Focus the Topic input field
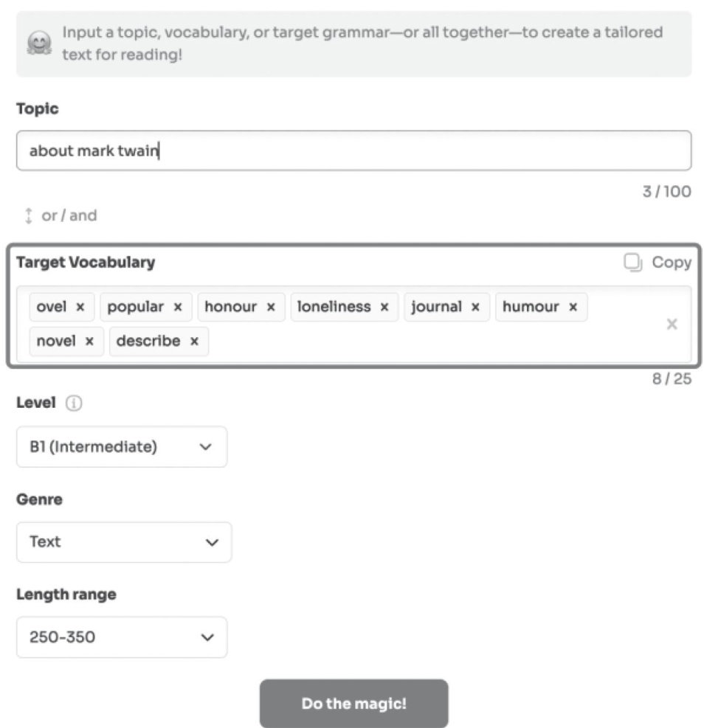 click(x=354, y=151)
